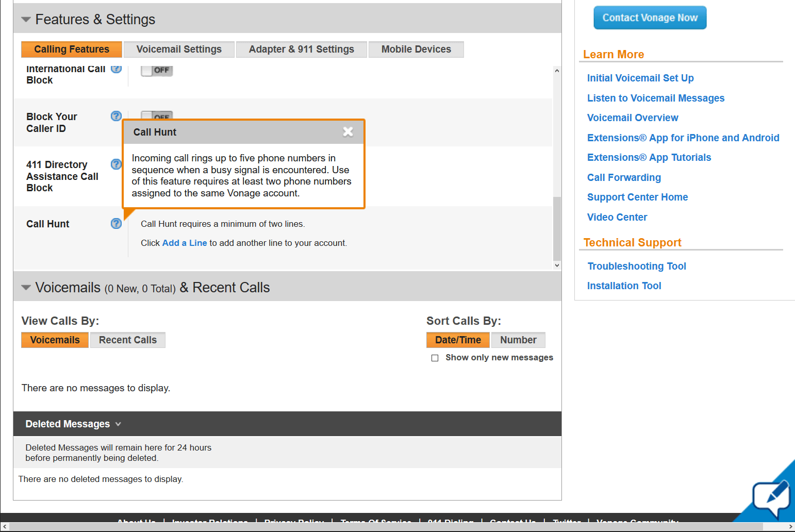Open the Video Center link
Viewport: 795px width, 532px height.
[617, 217]
